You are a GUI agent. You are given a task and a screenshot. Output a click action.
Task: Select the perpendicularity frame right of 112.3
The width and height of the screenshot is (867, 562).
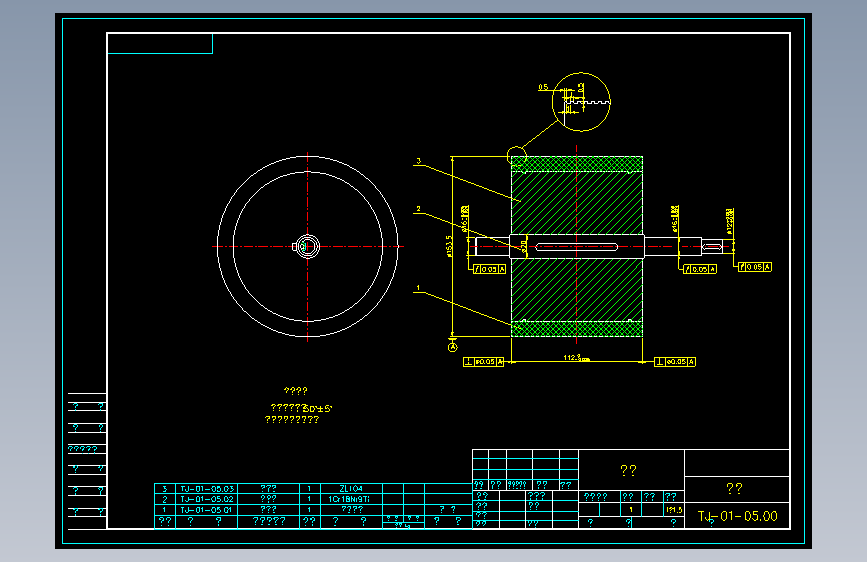point(675,362)
